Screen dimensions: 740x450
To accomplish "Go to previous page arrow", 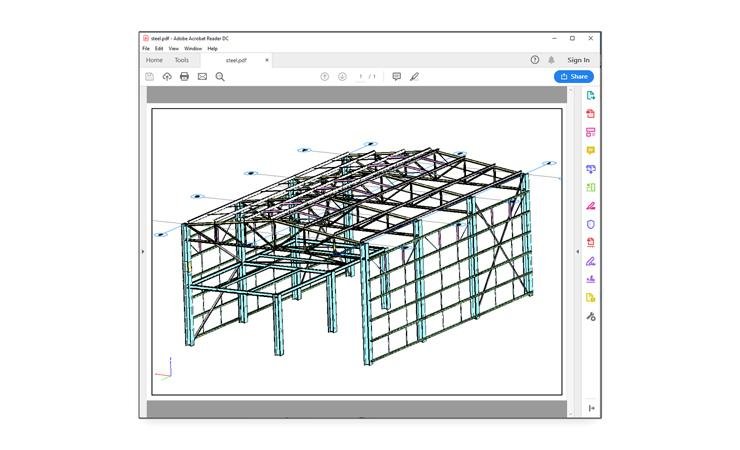I will tap(324, 76).
